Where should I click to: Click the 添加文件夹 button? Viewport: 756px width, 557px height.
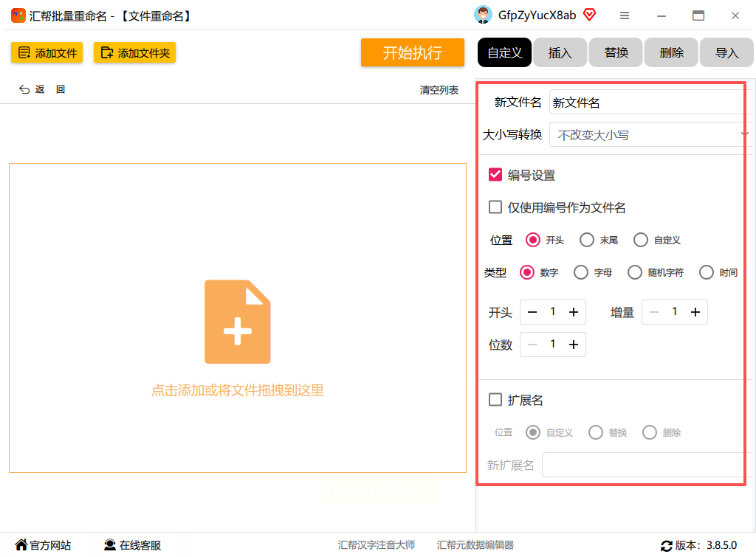(134, 52)
